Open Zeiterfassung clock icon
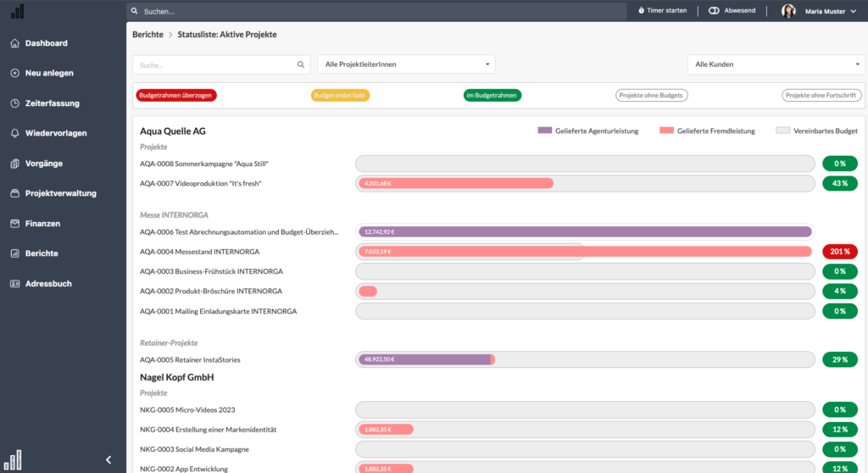The image size is (868, 473). pyautogui.click(x=15, y=103)
